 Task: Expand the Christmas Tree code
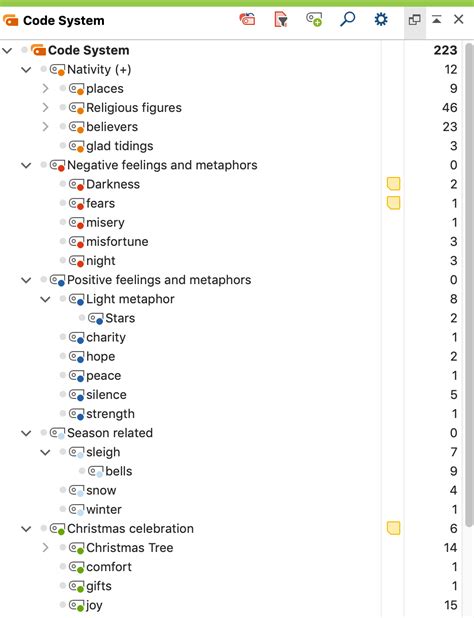(x=45, y=547)
